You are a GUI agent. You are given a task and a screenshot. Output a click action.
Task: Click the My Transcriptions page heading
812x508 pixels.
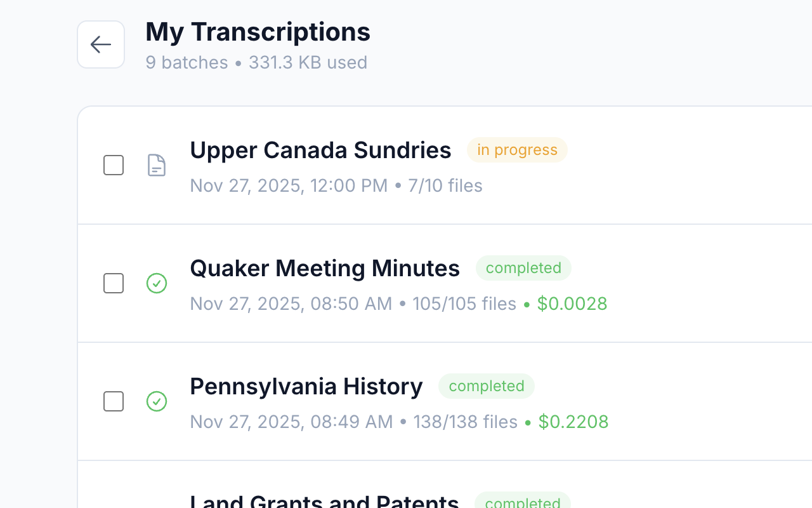[258, 32]
